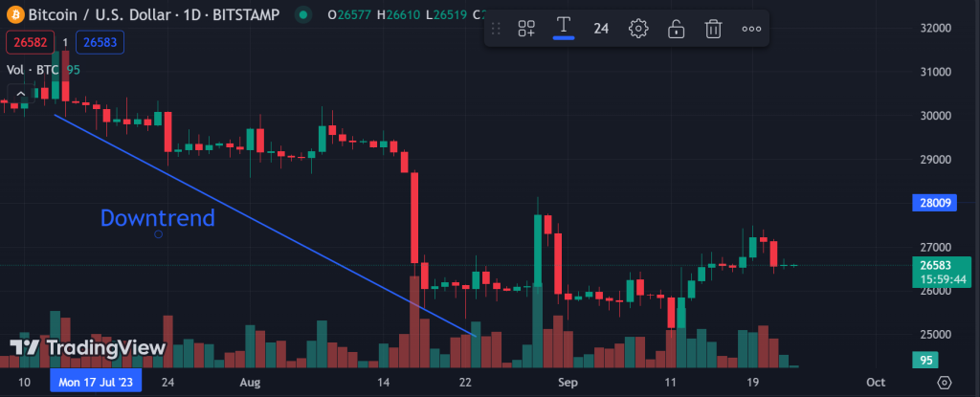Select the Vol · BTC indicator label
The image size is (980, 397).
tap(33, 70)
